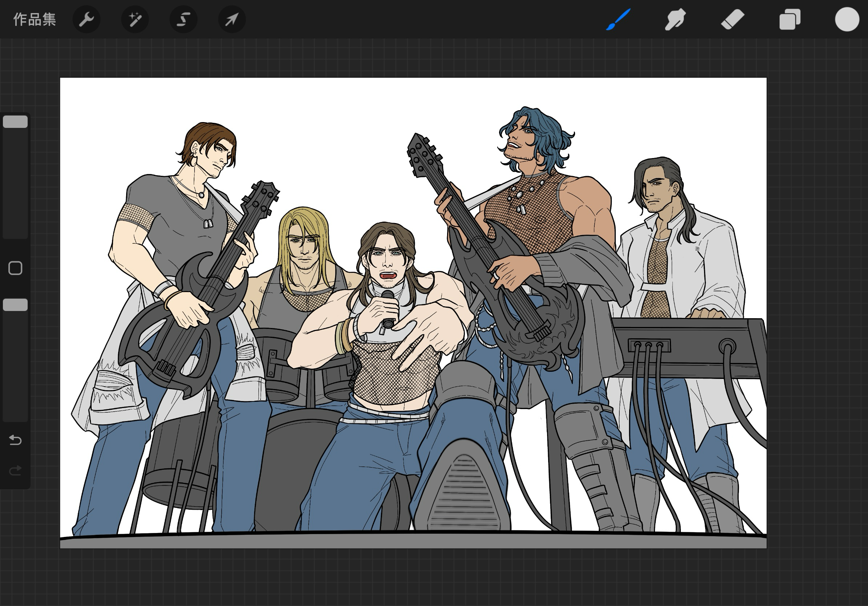
Task: Open the Layers panel
Action: (x=790, y=19)
